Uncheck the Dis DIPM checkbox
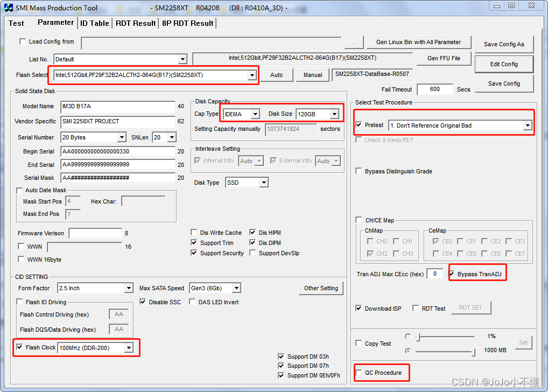548x392 pixels. (x=252, y=243)
